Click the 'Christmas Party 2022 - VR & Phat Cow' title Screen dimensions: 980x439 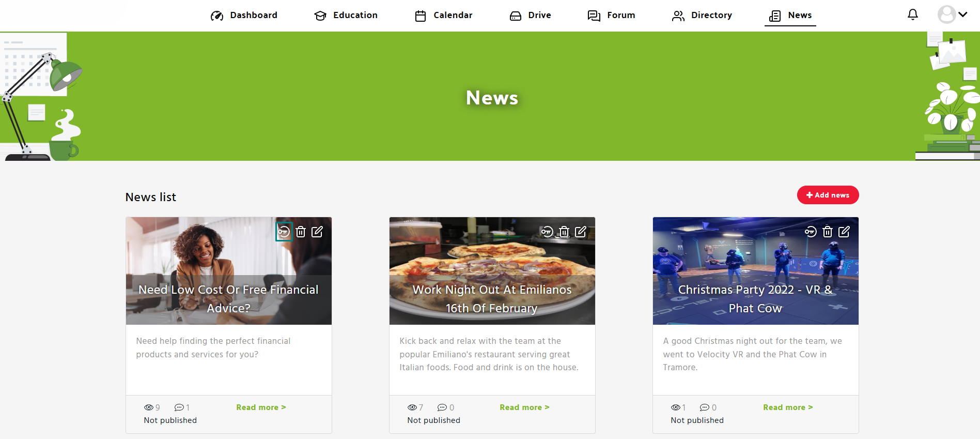(x=755, y=299)
